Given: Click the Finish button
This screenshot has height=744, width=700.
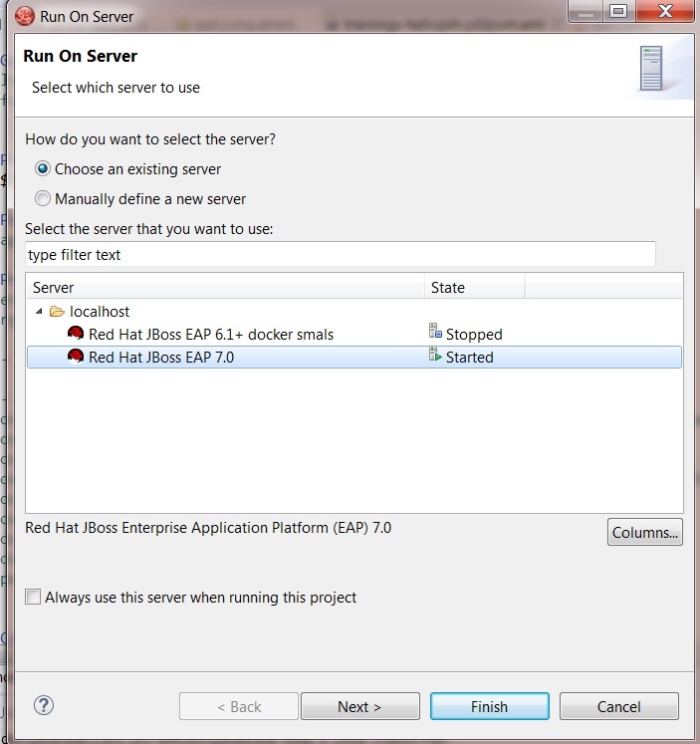Looking at the screenshot, I should 490,706.
